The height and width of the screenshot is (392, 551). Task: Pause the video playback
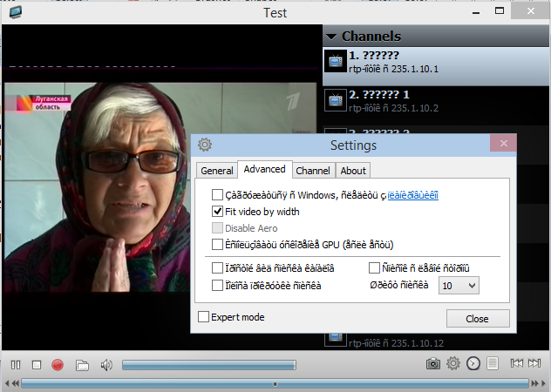pyautogui.click(x=16, y=364)
